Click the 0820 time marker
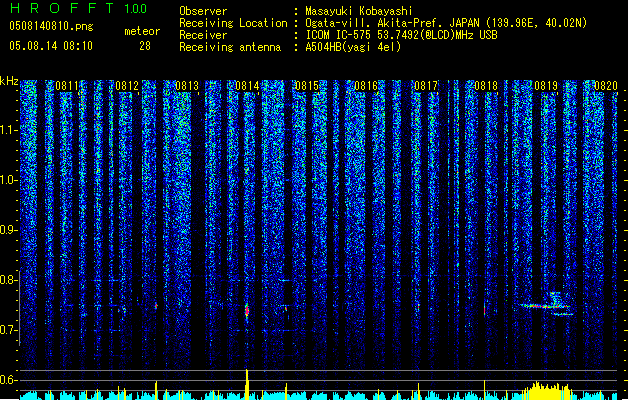Viewport: 629px width, 400px height. 606,86
